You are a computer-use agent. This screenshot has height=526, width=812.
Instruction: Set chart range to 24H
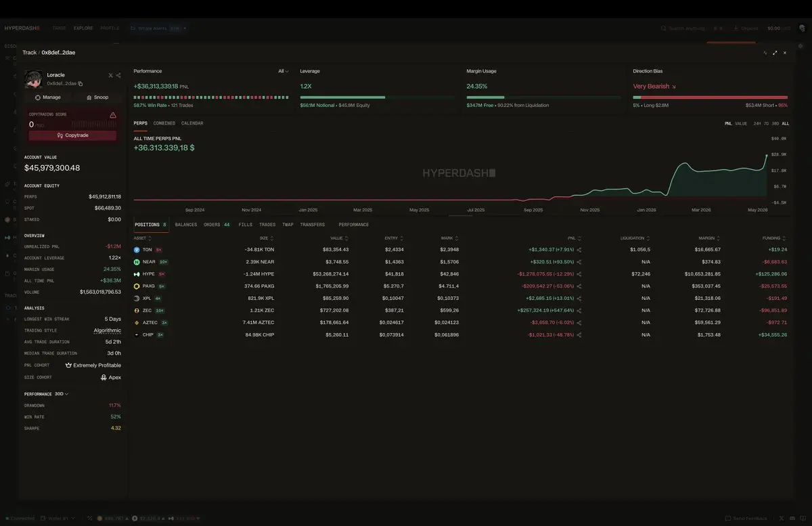(x=757, y=124)
